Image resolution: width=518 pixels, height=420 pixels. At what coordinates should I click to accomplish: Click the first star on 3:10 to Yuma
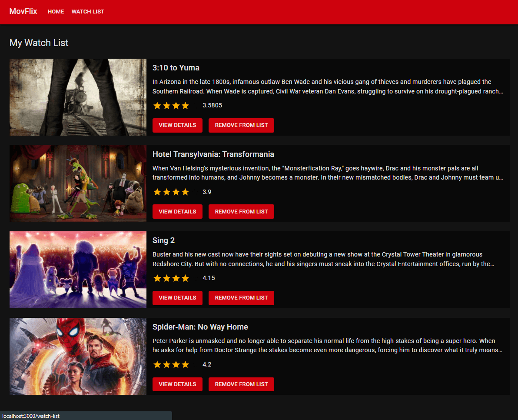[x=157, y=105]
